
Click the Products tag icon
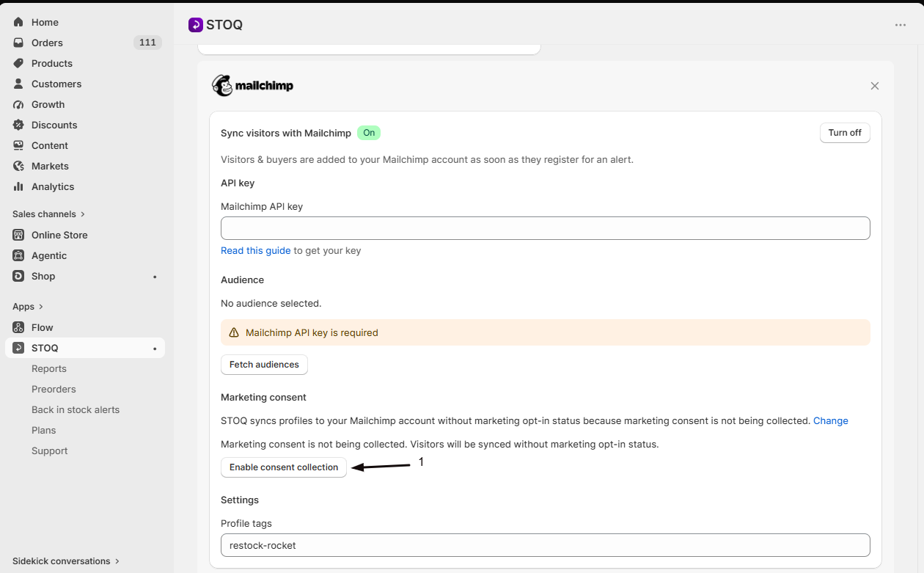tap(18, 63)
